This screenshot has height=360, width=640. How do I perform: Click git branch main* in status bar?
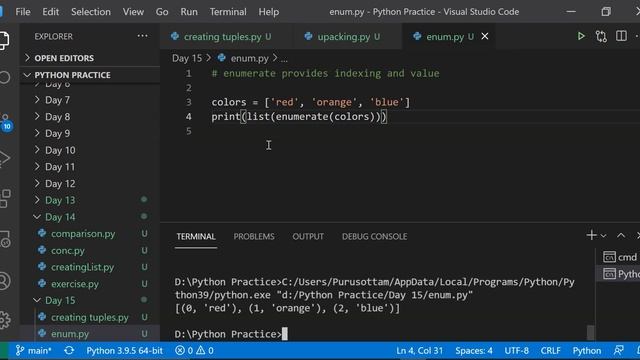click(33, 351)
